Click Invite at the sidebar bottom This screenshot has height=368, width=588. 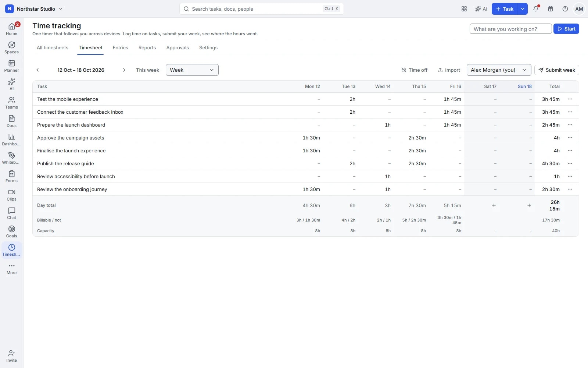click(x=11, y=356)
